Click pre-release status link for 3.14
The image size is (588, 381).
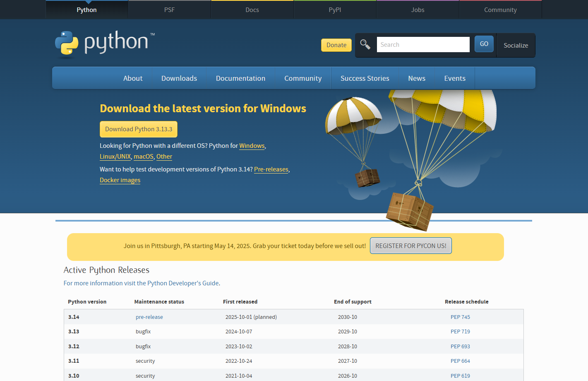click(x=149, y=317)
